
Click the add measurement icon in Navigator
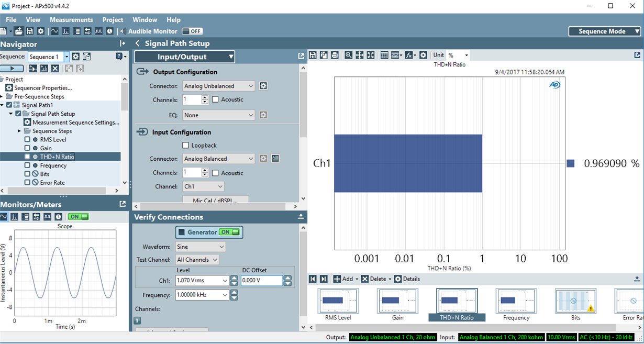(x=44, y=69)
